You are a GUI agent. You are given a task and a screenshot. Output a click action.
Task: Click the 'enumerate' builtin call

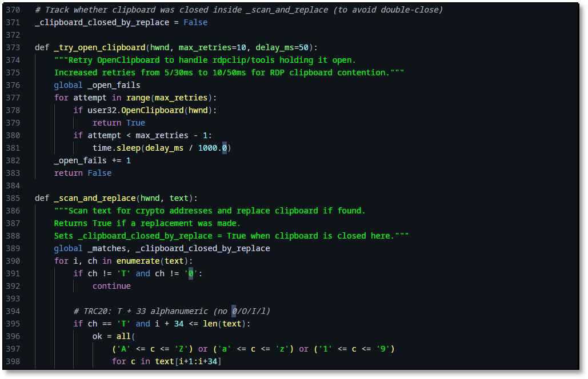click(x=138, y=261)
